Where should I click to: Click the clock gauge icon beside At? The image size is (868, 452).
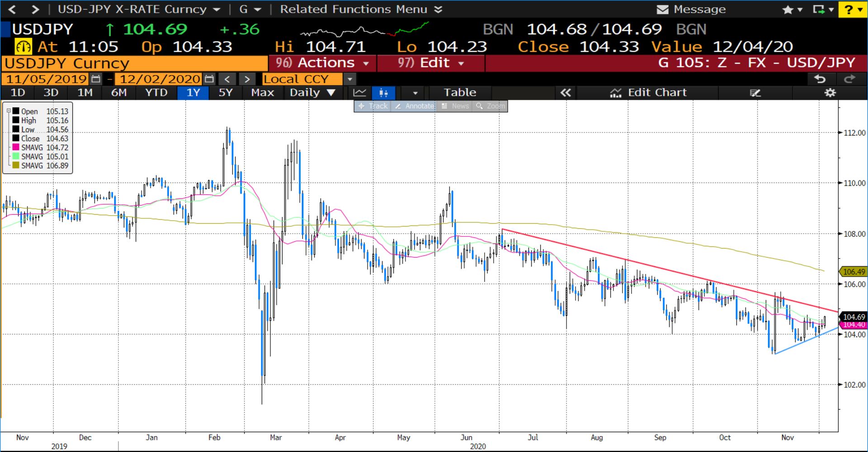23,47
